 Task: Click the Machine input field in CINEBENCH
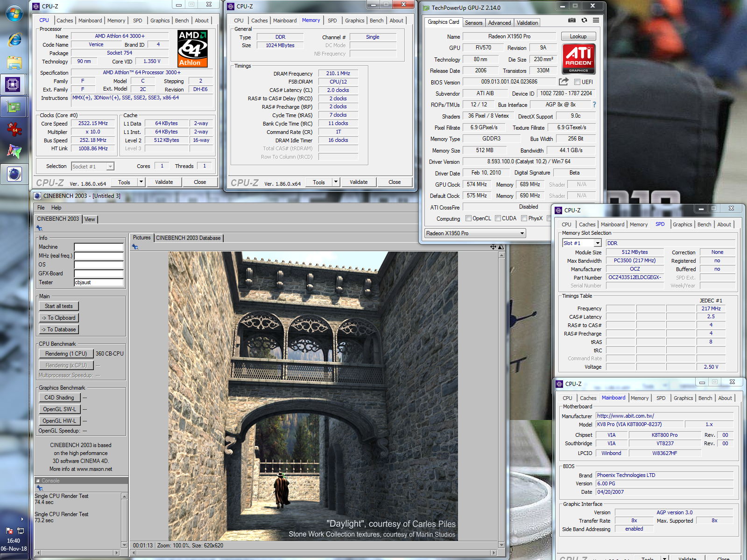tap(99, 247)
